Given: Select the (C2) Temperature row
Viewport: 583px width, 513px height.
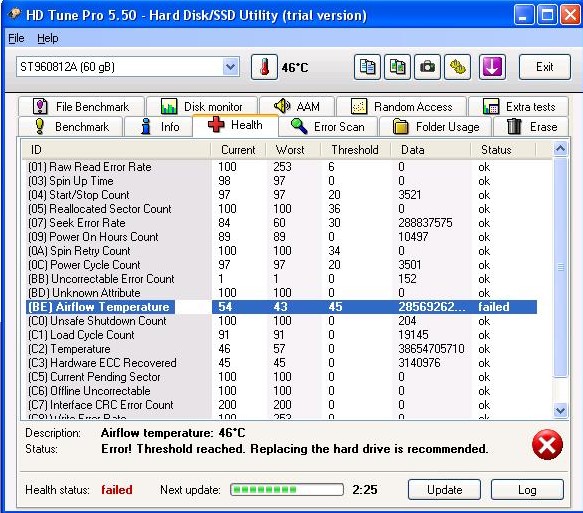Looking at the screenshot, I should pyautogui.click(x=281, y=349).
